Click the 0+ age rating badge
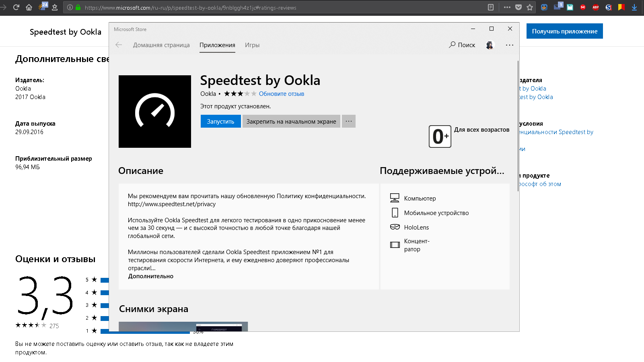 [x=440, y=137]
